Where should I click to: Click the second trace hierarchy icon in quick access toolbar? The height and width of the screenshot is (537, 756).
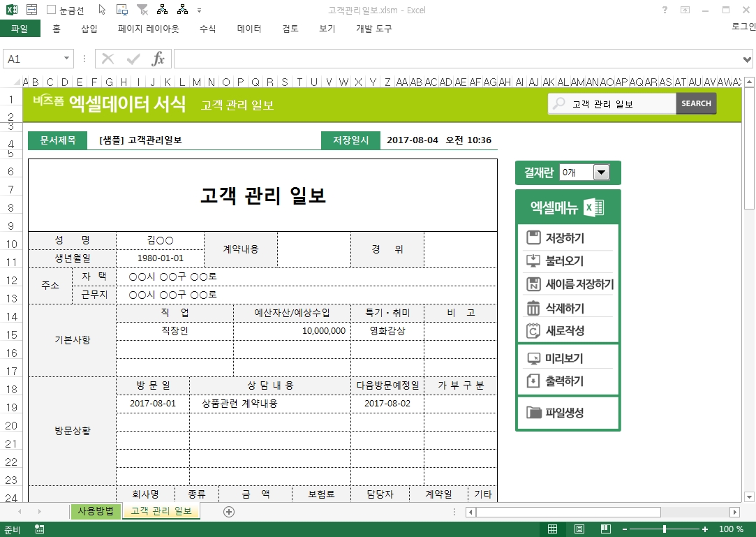click(x=182, y=9)
